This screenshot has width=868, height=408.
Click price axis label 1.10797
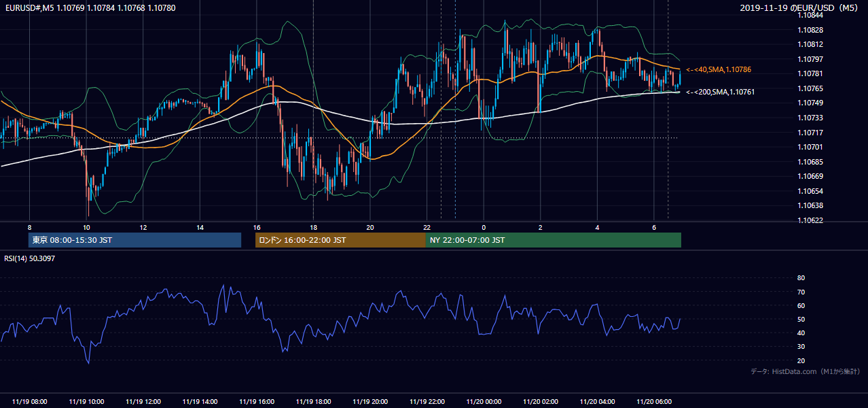point(811,59)
